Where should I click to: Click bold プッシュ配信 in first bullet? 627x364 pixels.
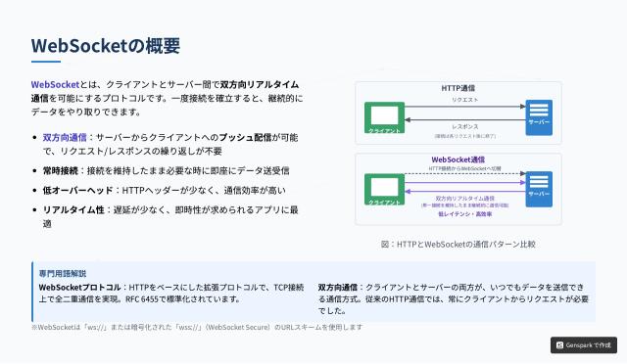tap(245, 137)
